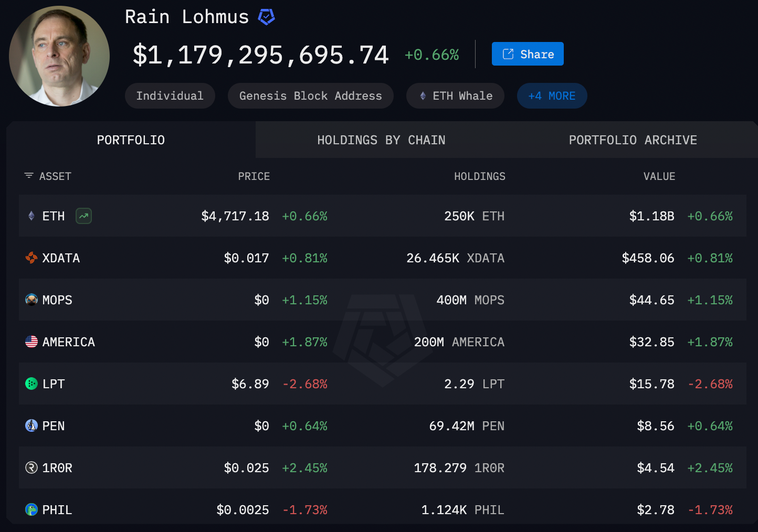Click the Individual tag

click(170, 96)
